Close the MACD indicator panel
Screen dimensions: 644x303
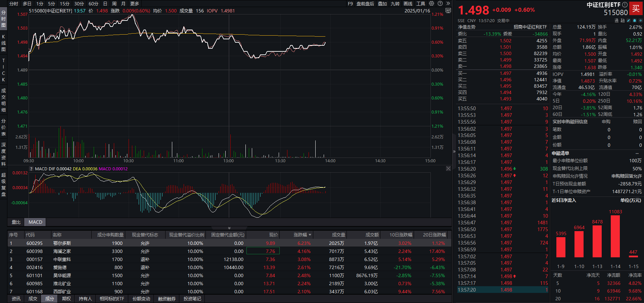tap(448, 169)
